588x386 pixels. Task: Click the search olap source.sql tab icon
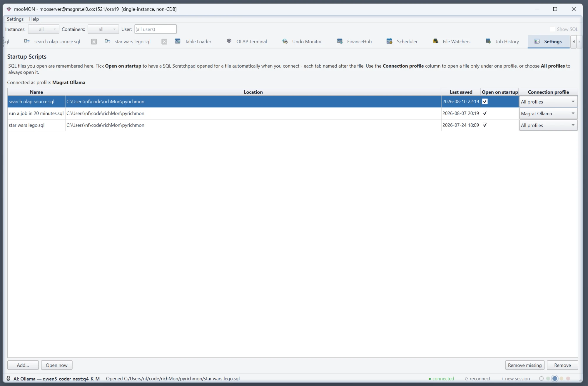pos(27,41)
